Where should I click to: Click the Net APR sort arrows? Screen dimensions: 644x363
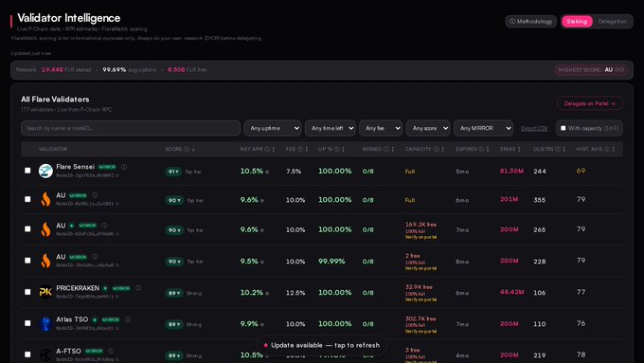274,149
